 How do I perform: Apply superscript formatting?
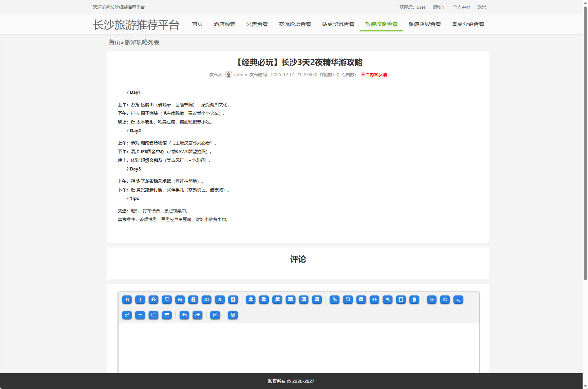pyautogui.click(x=127, y=315)
